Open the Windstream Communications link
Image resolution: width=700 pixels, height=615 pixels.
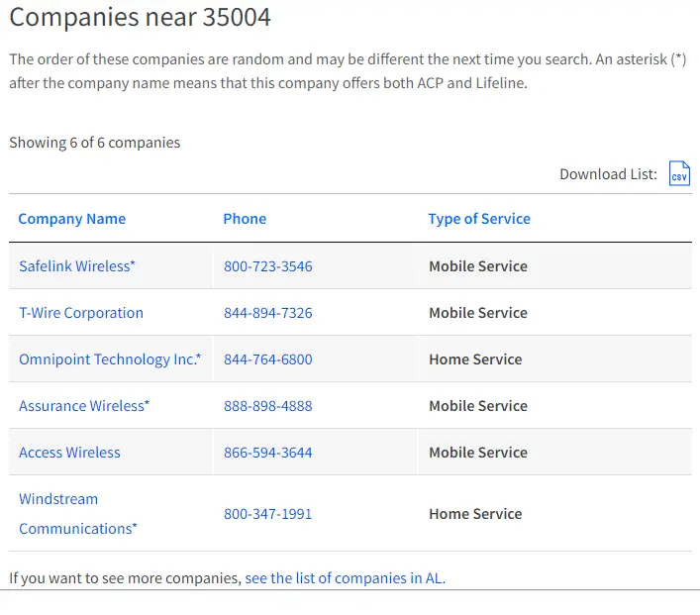[77, 514]
